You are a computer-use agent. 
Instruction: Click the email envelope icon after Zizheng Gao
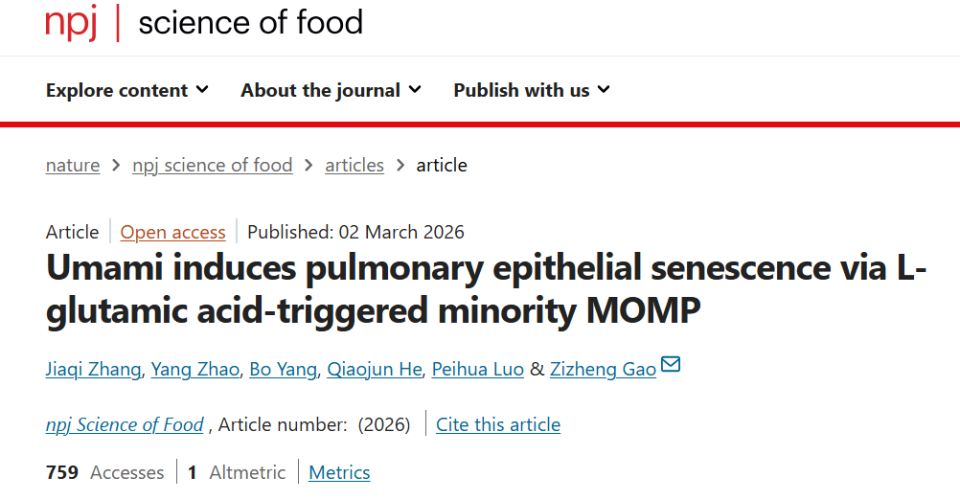point(671,365)
